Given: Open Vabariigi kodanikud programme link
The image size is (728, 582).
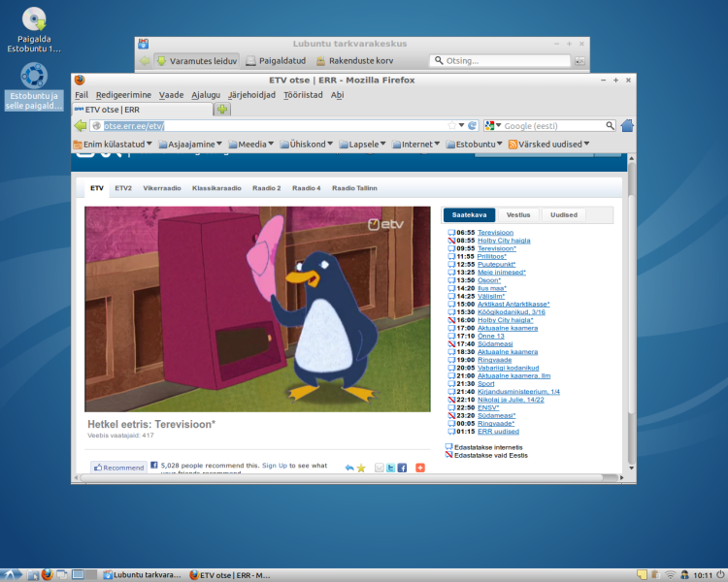Looking at the screenshot, I should click(x=508, y=368).
